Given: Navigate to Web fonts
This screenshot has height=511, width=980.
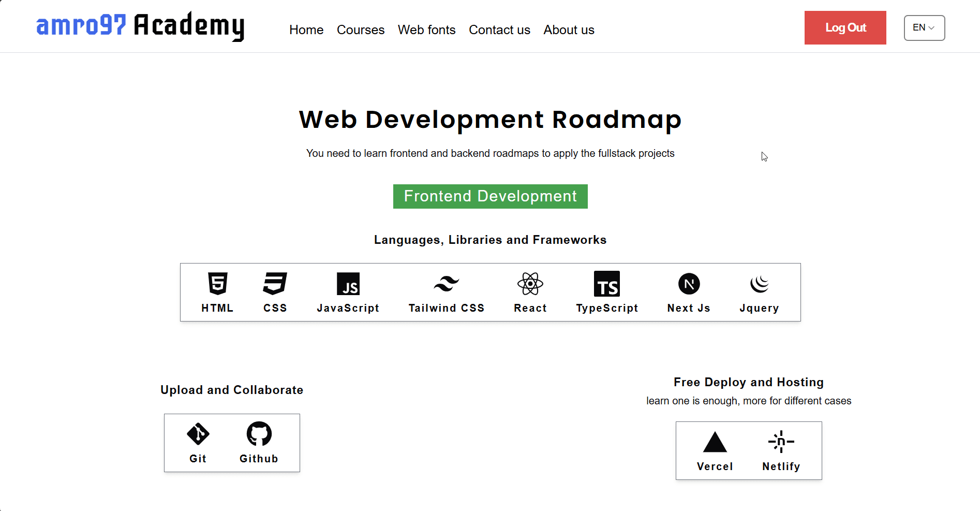Looking at the screenshot, I should 426,30.
